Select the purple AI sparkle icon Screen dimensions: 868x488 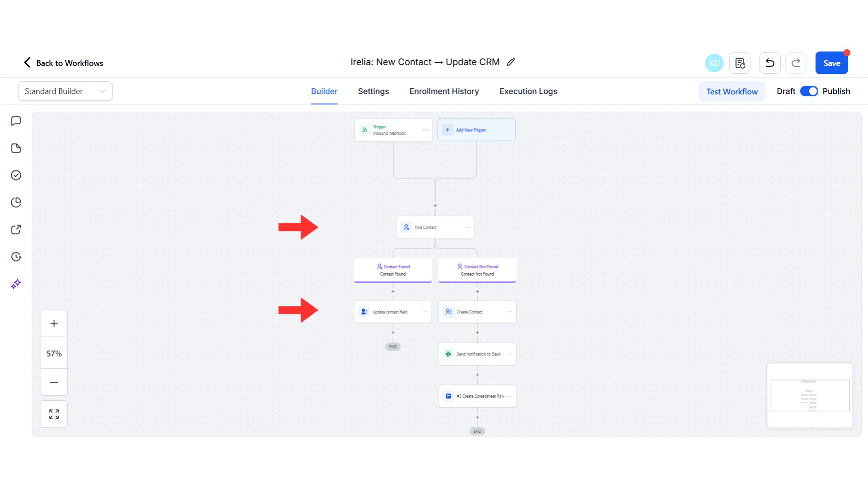point(16,283)
